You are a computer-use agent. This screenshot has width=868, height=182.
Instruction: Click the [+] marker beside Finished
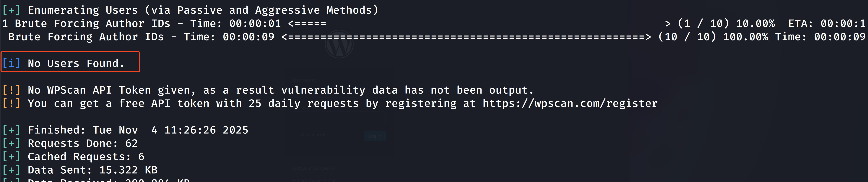[x=11, y=130]
